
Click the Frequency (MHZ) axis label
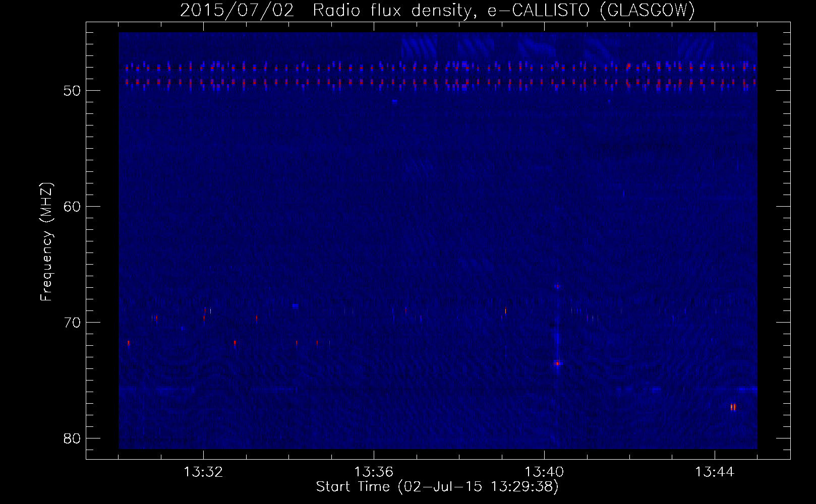46,242
